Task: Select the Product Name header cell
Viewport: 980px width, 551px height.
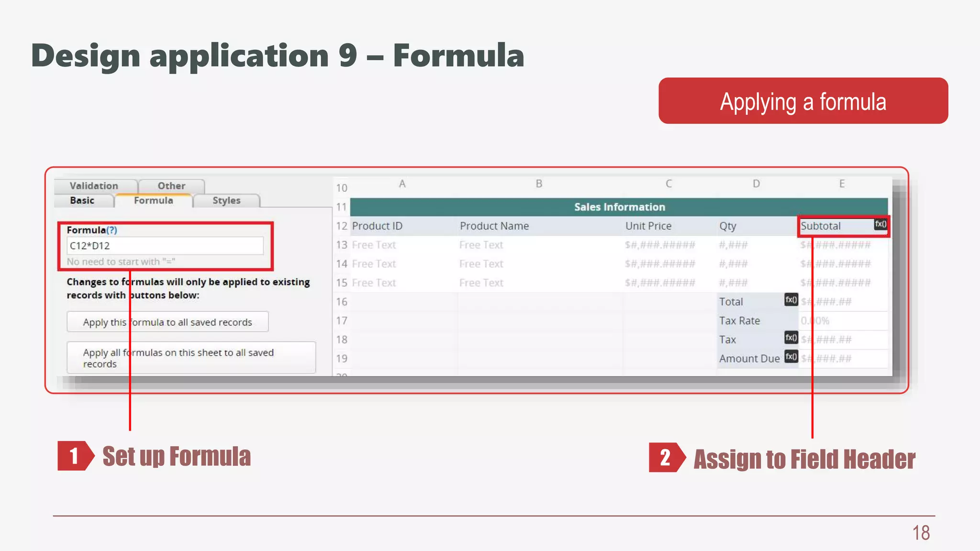Action: [540, 226]
